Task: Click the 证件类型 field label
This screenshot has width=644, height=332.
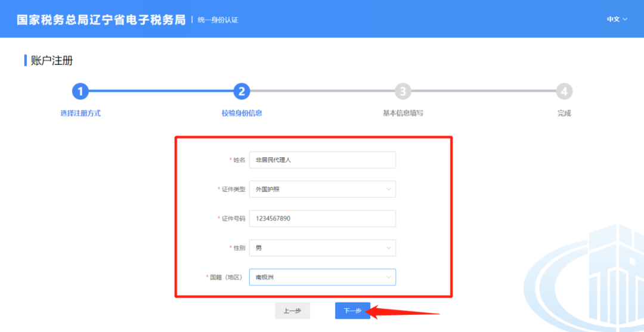Action: point(233,189)
